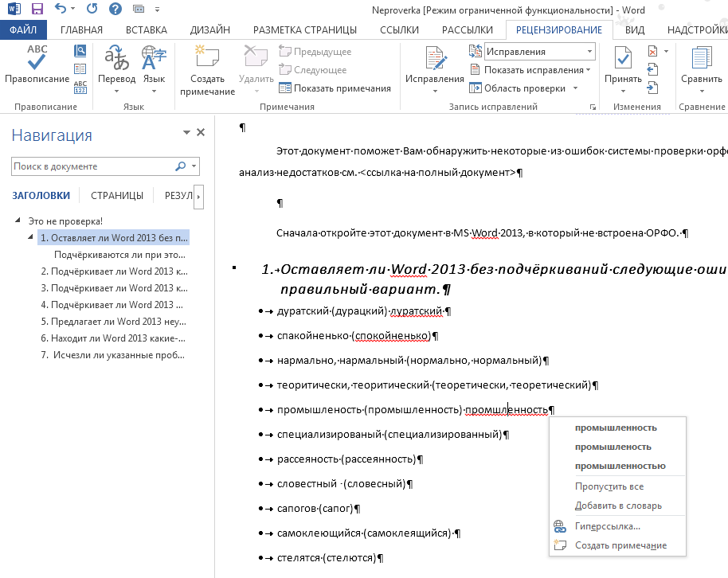The image size is (728, 578).
Task: Undo the last action in toolbar
Action: [60, 8]
